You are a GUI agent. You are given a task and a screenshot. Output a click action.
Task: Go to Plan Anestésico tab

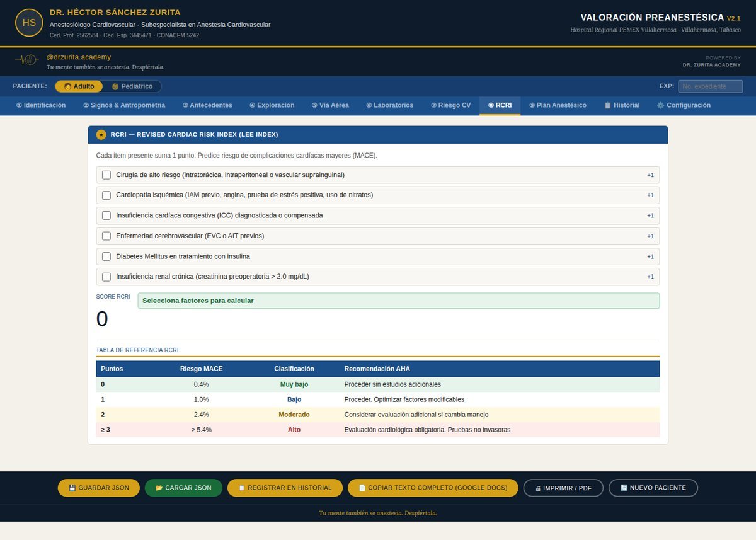(x=558, y=105)
